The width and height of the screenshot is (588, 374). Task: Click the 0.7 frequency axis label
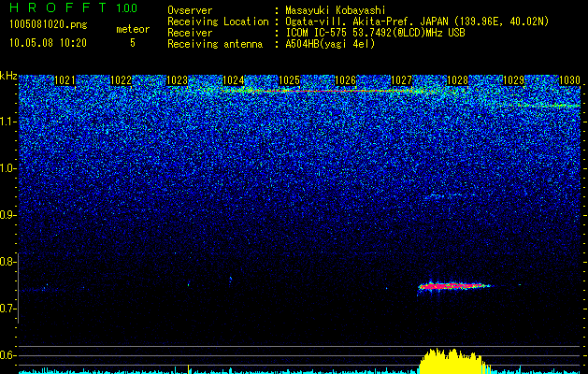tap(7, 309)
